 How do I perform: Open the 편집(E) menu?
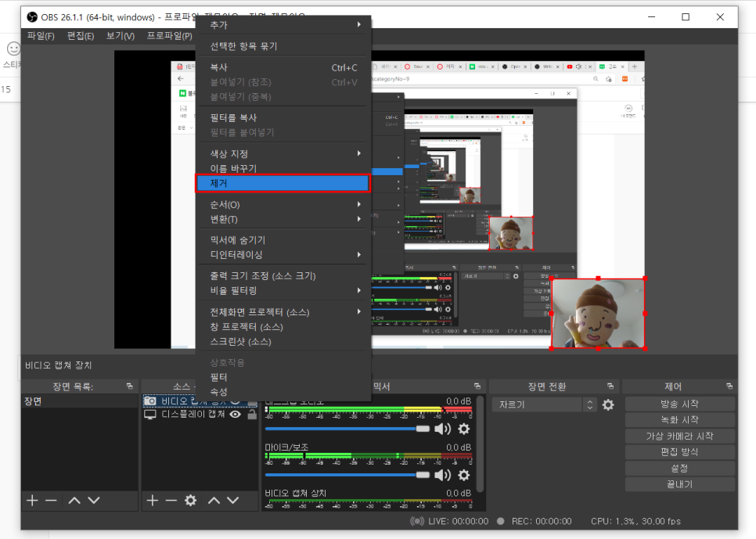tap(81, 36)
